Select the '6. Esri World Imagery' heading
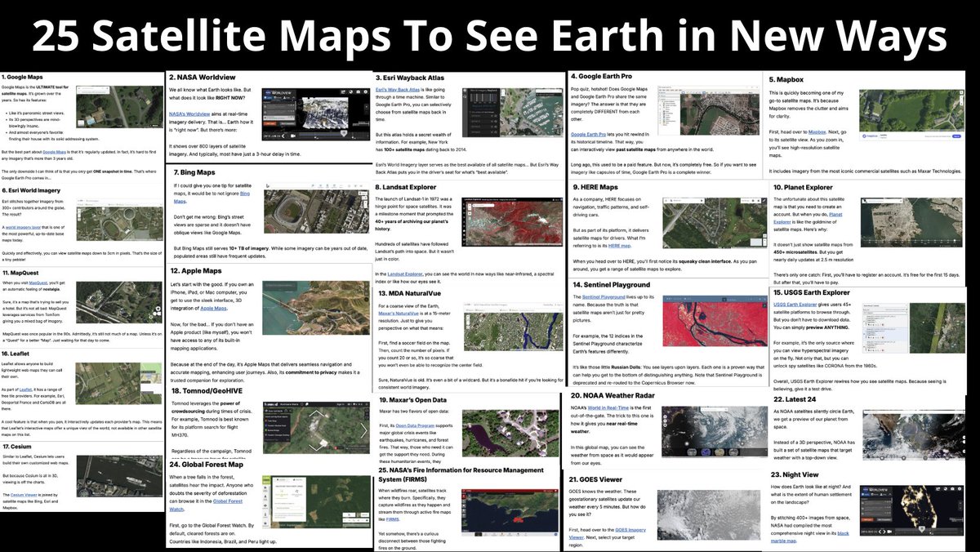Screen dimensions: 980x552 (x=30, y=190)
